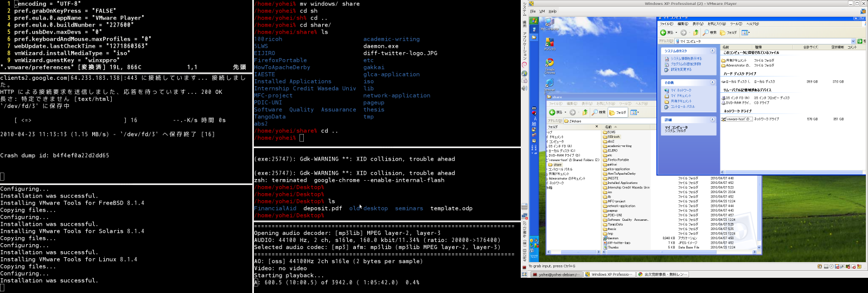
Task: Open address bar dropdown in マイ コンピュータ
Action: [853, 41]
